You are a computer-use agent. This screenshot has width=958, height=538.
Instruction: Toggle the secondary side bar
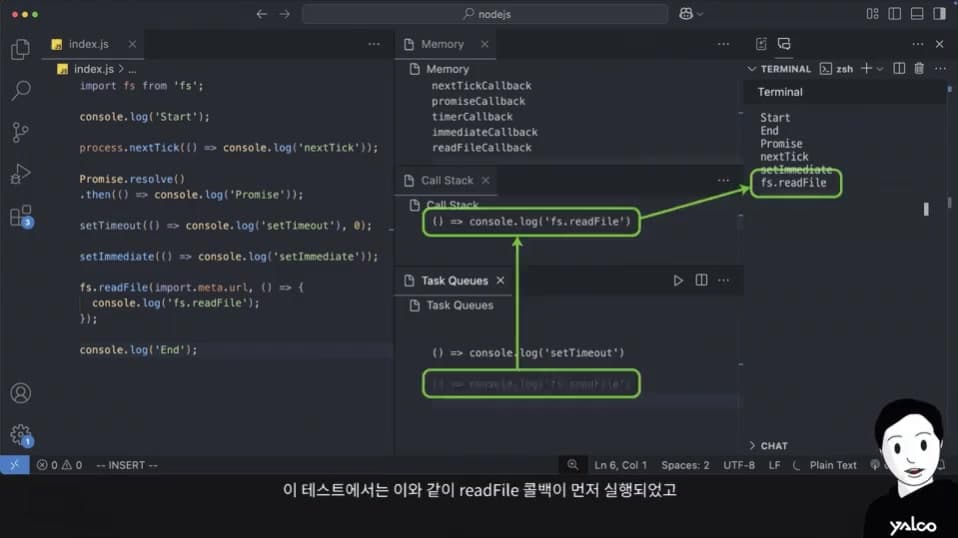(x=940, y=14)
